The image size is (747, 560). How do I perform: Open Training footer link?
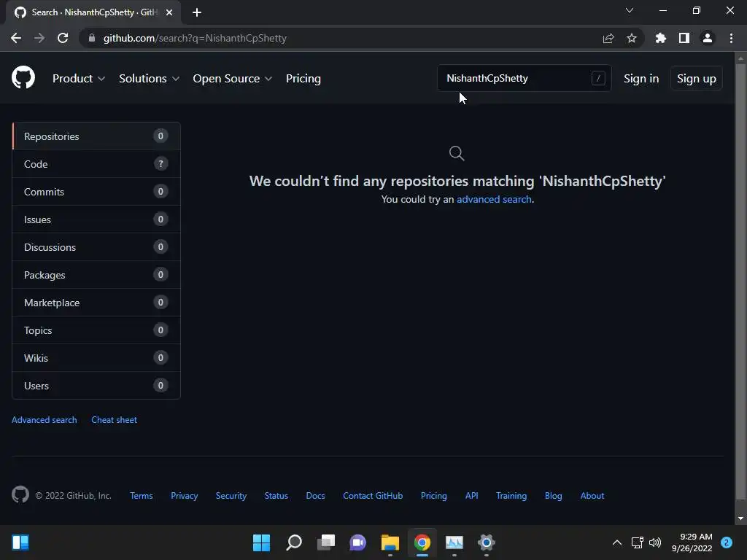point(511,496)
